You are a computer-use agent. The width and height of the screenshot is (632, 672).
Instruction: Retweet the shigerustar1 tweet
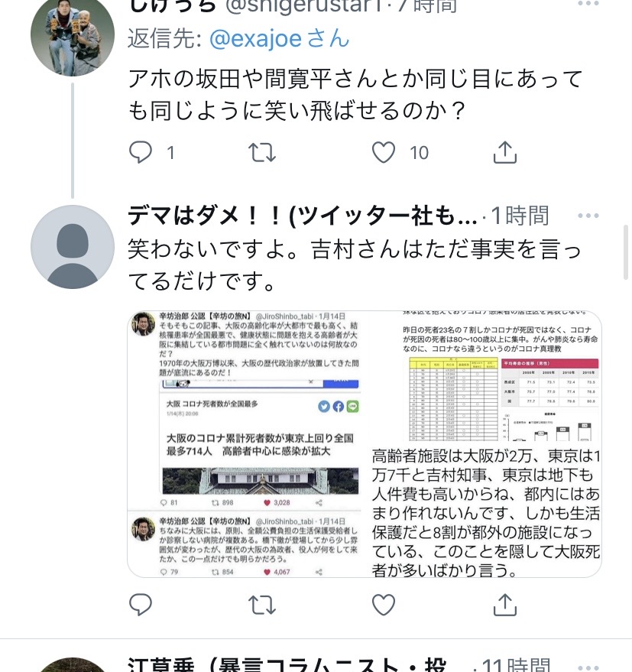pyautogui.click(x=262, y=152)
